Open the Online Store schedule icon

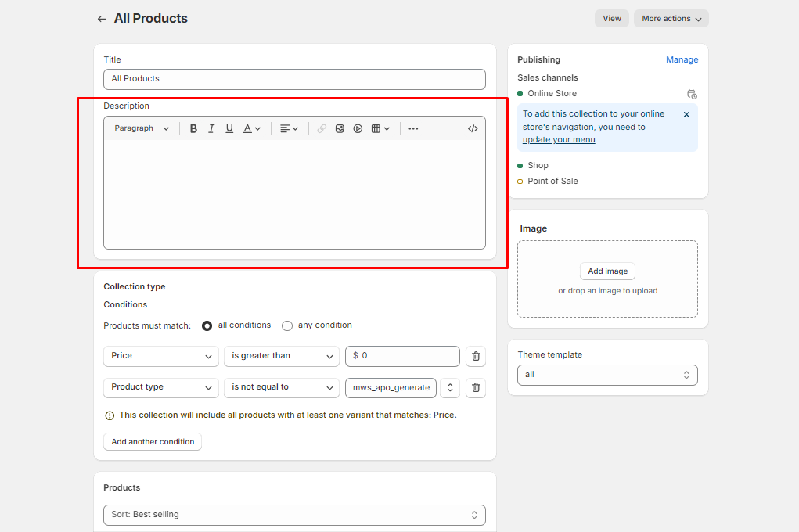pos(692,94)
